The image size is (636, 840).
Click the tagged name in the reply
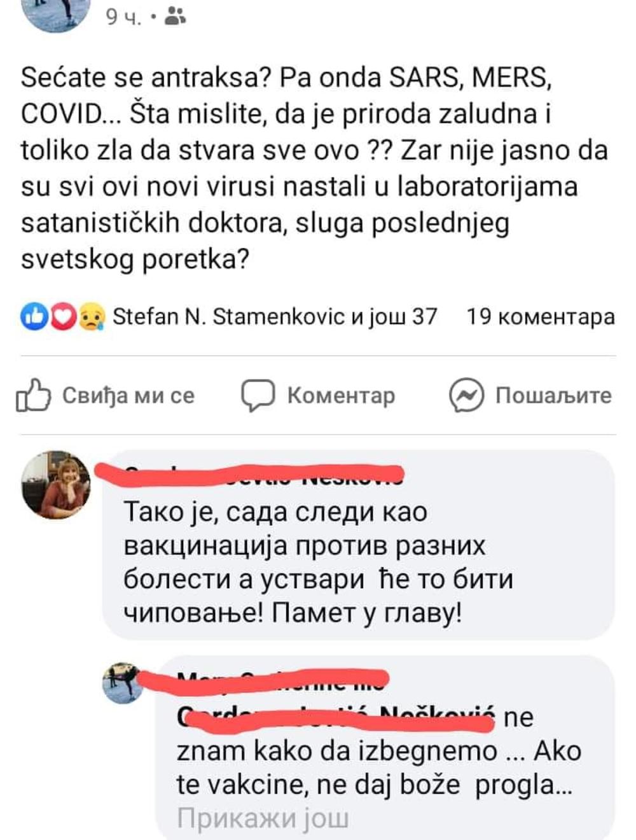(x=336, y=717)
